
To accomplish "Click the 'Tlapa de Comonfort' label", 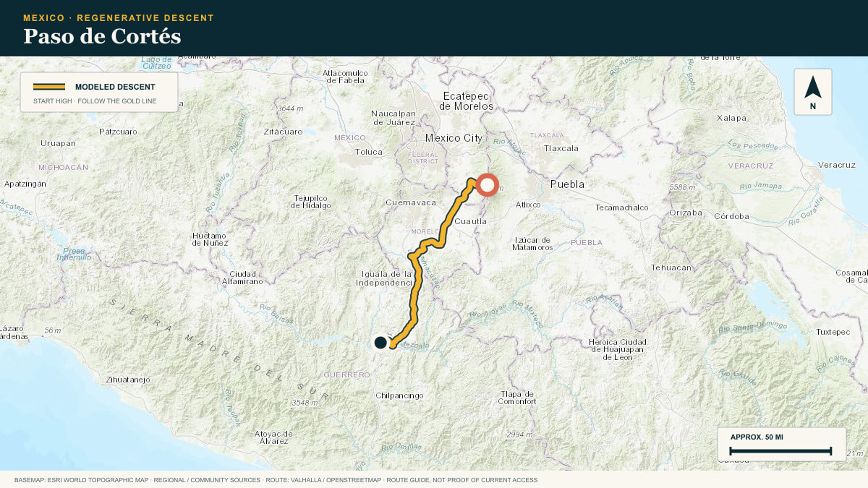I will 518,398.
